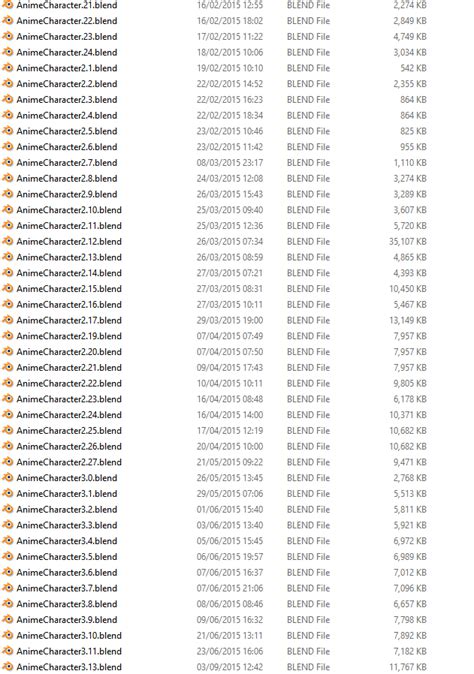The image size is (474, 674).
Task: Select the icon for AnimeCharacter2.12.blend
Action: click(7, 241)
